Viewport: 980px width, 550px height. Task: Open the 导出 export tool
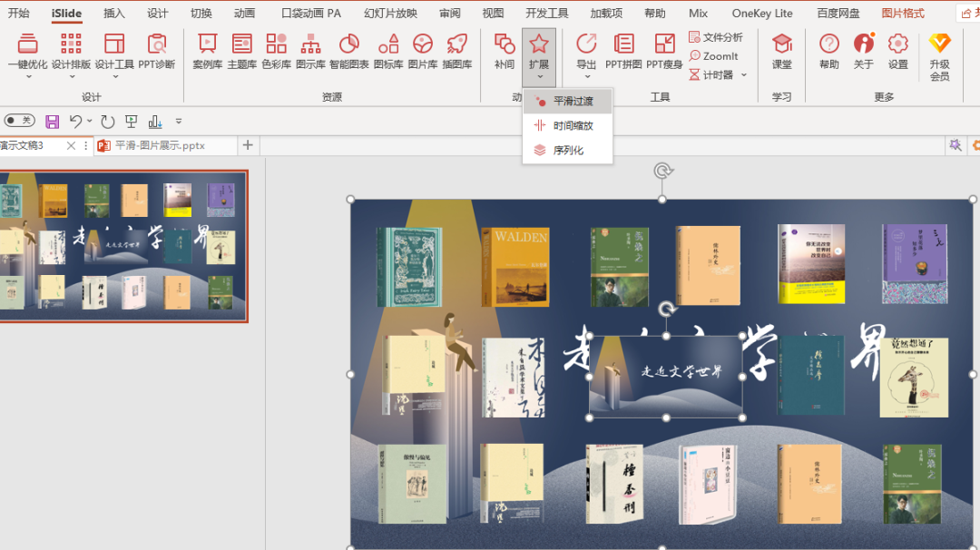pos(586,51)
